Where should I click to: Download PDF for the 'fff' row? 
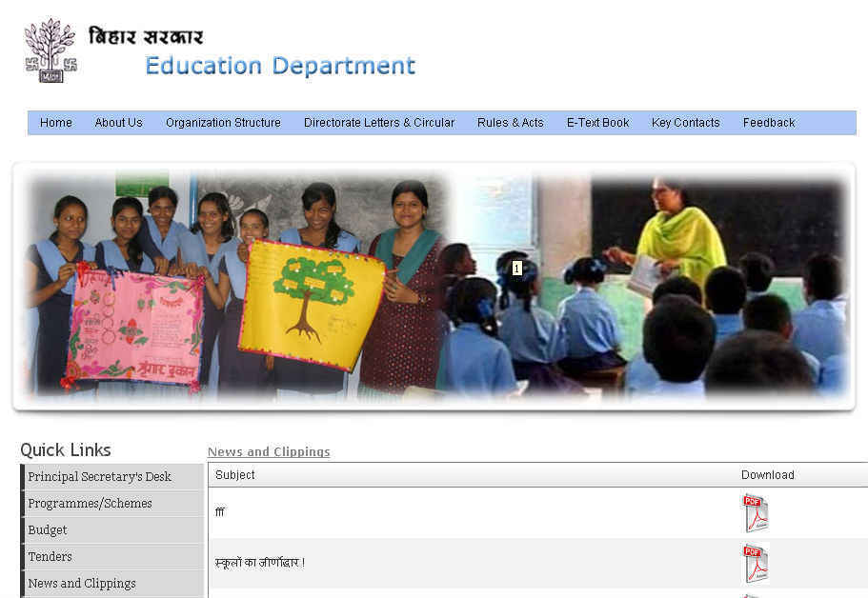(x=755, y=512)
